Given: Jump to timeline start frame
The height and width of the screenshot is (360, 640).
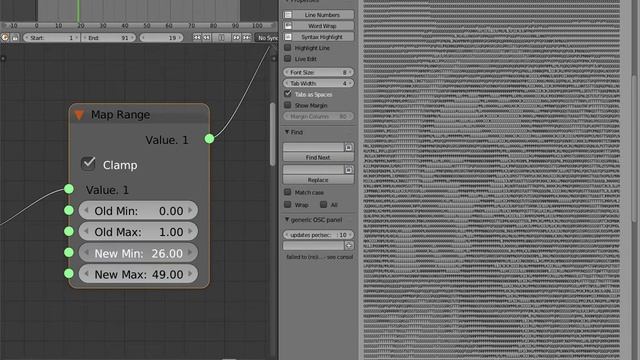Looking at the screenshot, I should click(197, 38).
